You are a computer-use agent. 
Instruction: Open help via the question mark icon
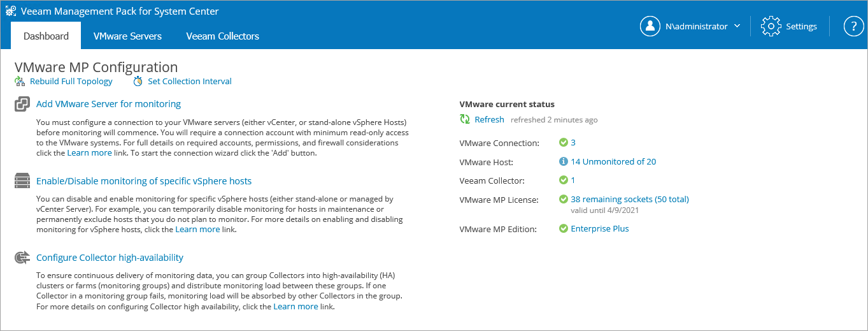853,26
